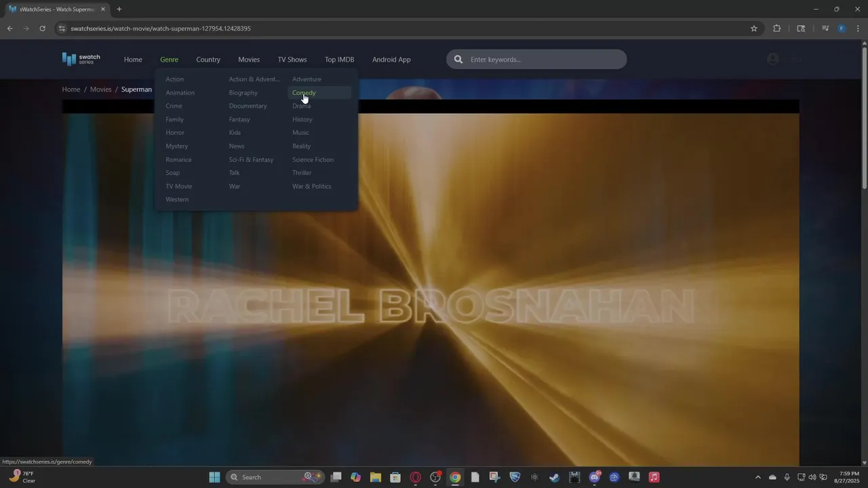Open the Genre dropdown menu
This screenshot has height=488, width=868.
click(x=169, y=60)
